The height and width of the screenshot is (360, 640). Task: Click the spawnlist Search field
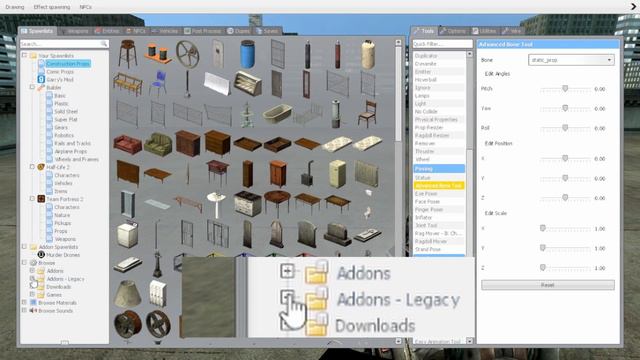click(64, 43)
